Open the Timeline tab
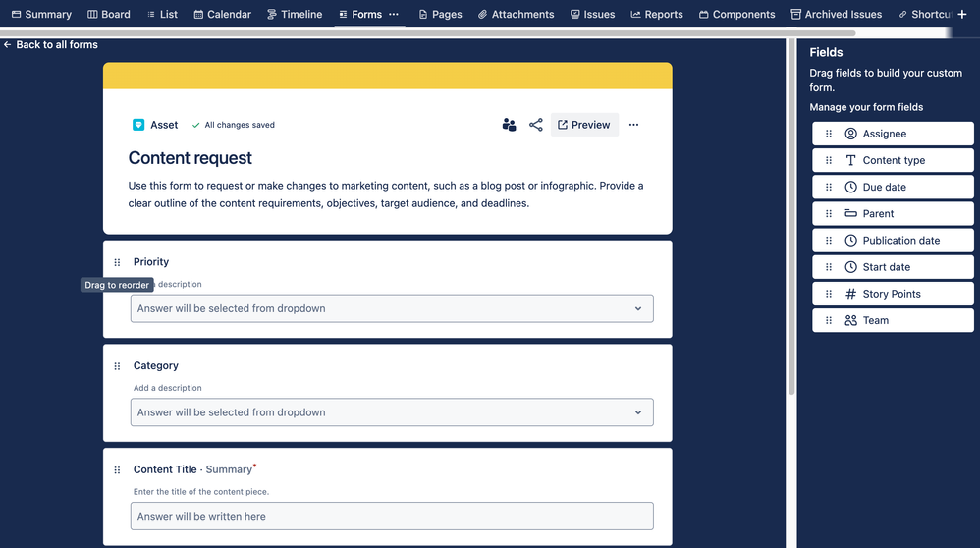The image size is (980, 548). coord(295,14)
